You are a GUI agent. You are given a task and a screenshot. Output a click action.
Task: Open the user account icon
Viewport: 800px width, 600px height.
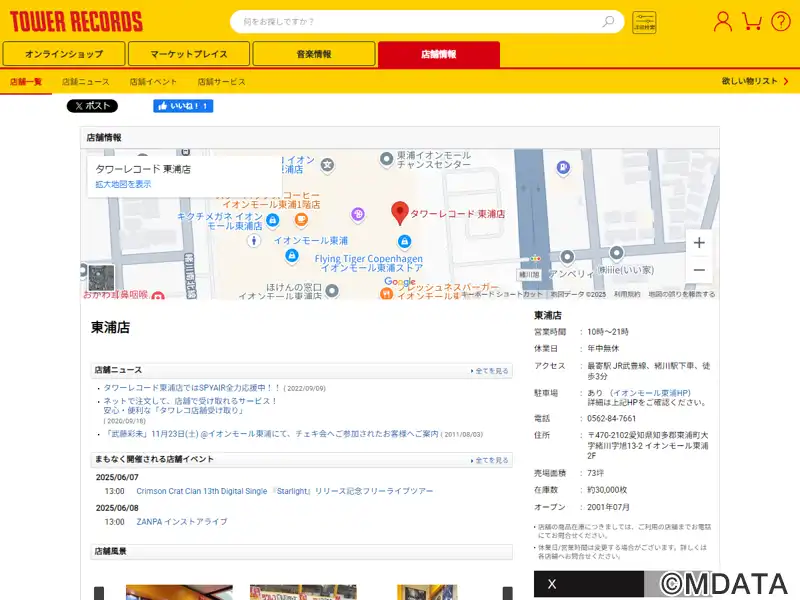click(x=722, y=21)
